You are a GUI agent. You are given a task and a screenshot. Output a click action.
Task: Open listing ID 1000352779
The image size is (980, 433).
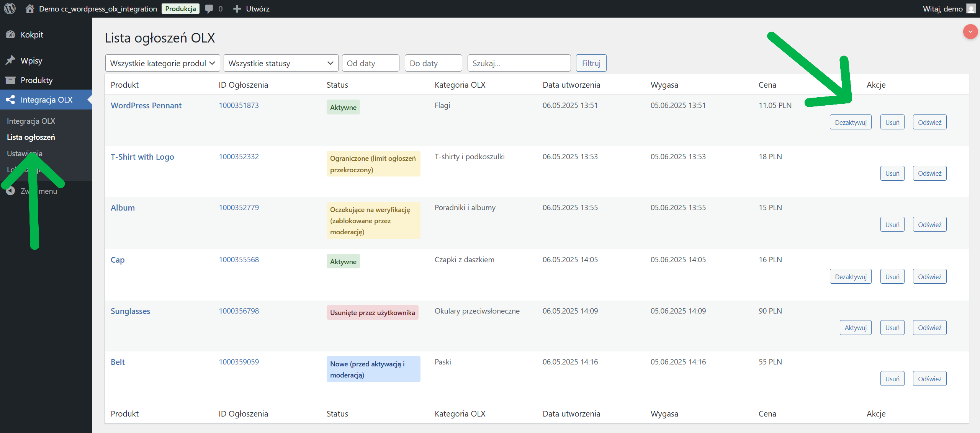[x=239, y=208]
